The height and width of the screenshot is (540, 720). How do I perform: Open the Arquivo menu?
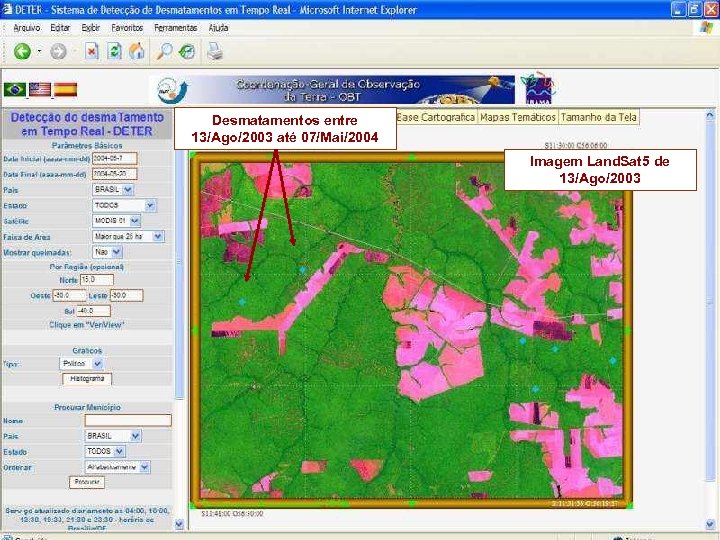[x=27, y=28]
